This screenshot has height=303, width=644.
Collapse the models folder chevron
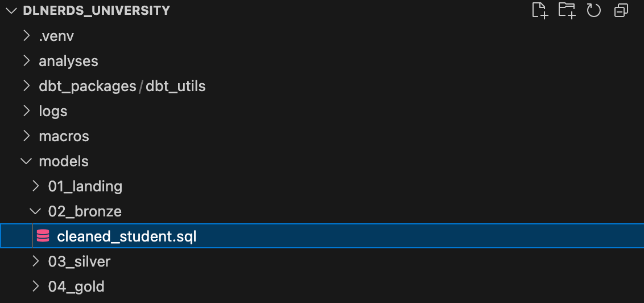pyautogui.click(x=27, y=161)
